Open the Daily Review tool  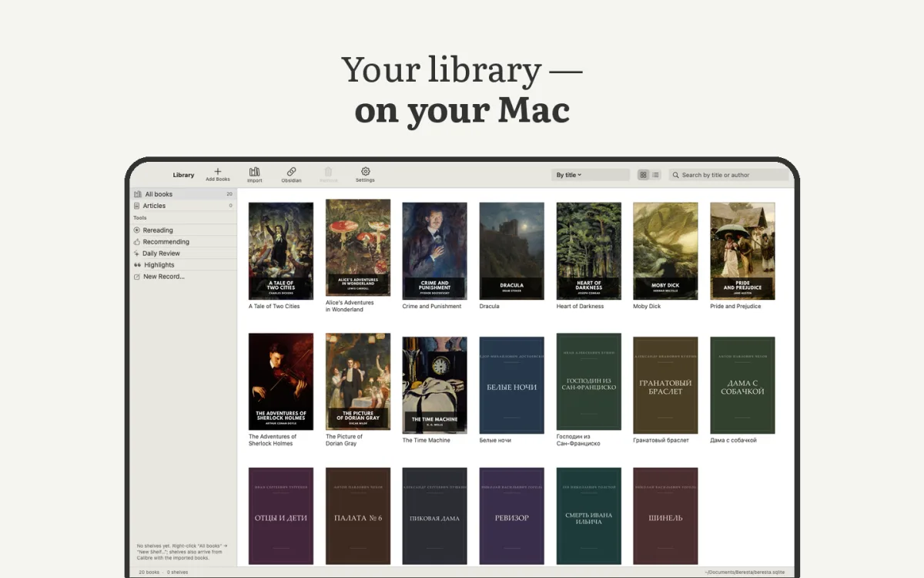[183, 253]
